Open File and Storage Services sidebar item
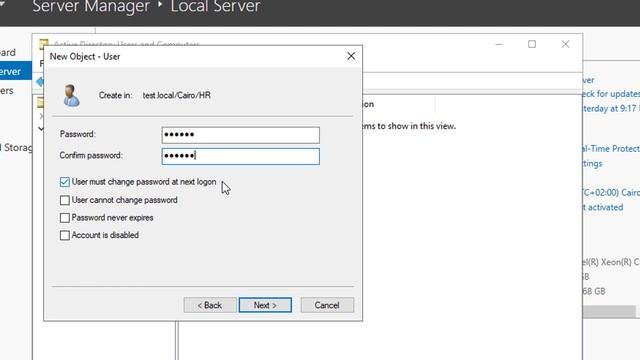This screenshot has width=640, height=360. point(16,147)
